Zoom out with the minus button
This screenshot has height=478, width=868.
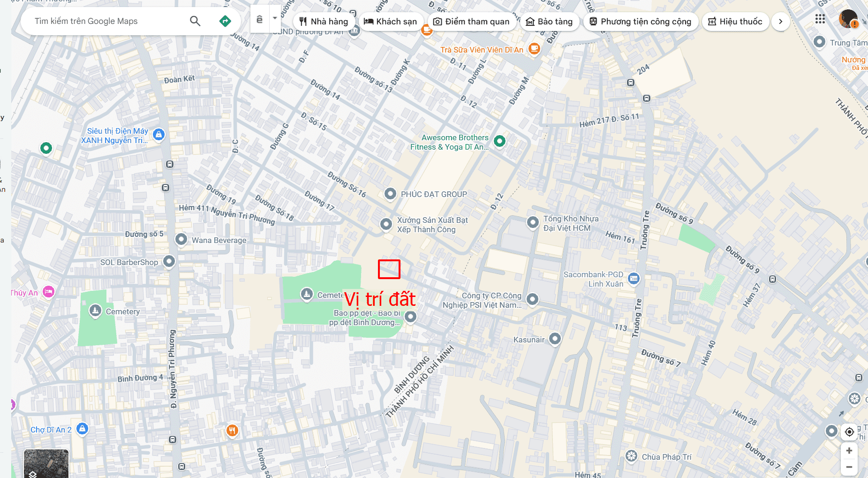point(849,467)
